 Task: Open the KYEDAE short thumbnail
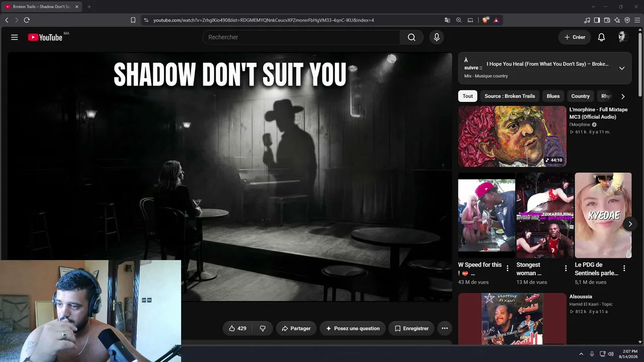point(603,216)
